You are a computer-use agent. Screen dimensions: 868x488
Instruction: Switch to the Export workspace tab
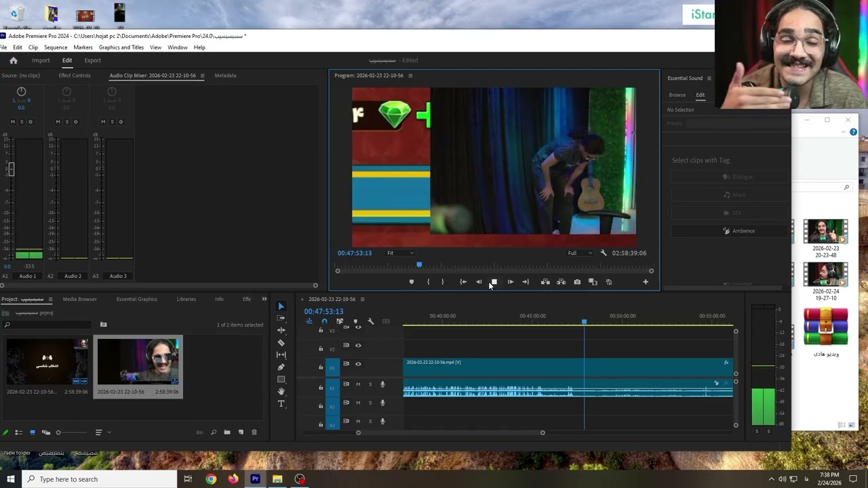tap(92, 60)
